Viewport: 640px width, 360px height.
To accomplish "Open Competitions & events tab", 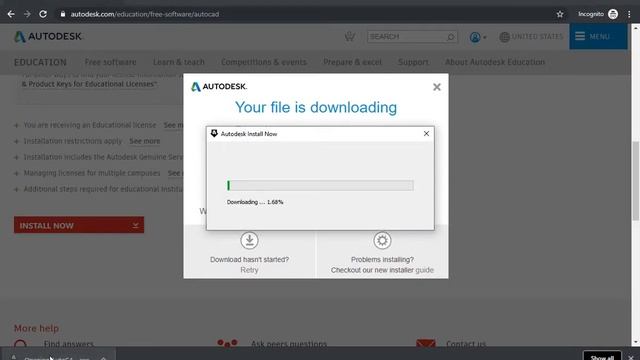I will (264, 62).
